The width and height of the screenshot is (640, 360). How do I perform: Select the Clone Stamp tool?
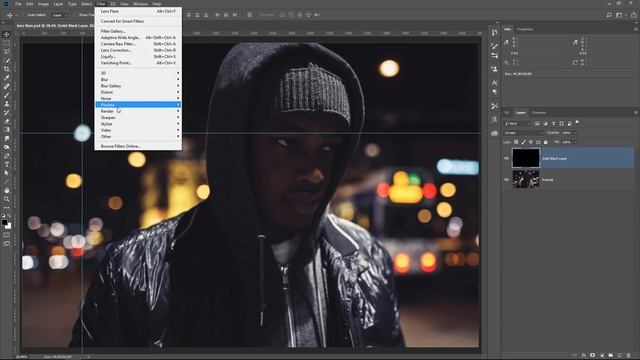pos(7,104)
